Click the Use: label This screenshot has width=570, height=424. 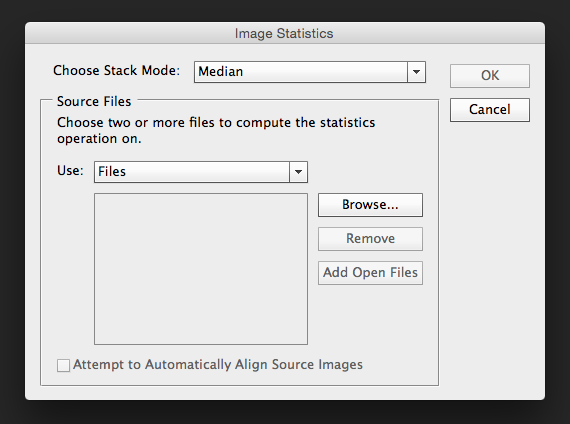(x=70, y=171)
